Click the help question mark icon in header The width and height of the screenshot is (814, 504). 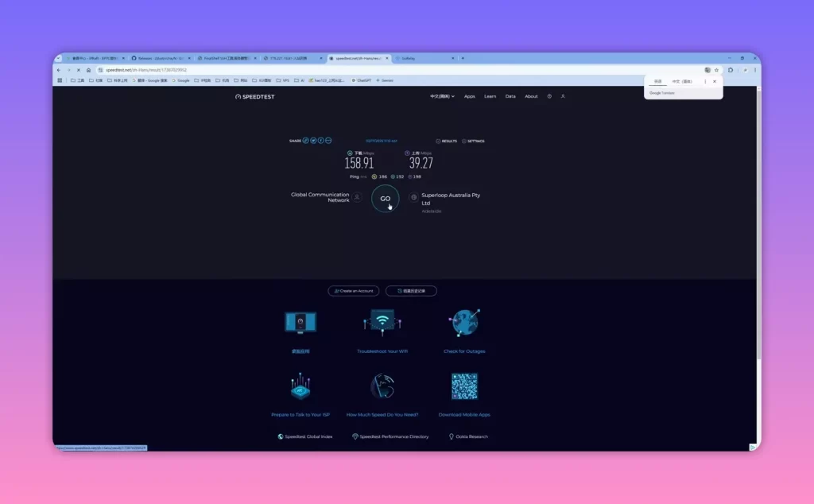click(549, 96)
